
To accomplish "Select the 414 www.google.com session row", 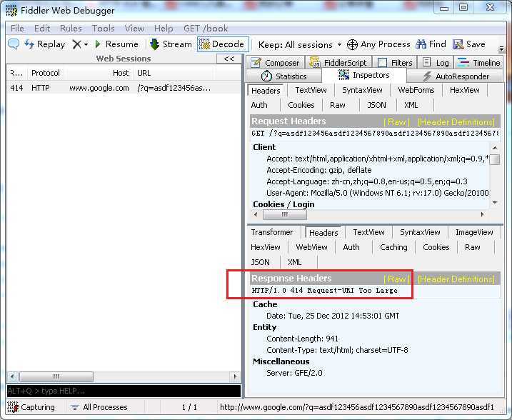I will pos(124,88).
